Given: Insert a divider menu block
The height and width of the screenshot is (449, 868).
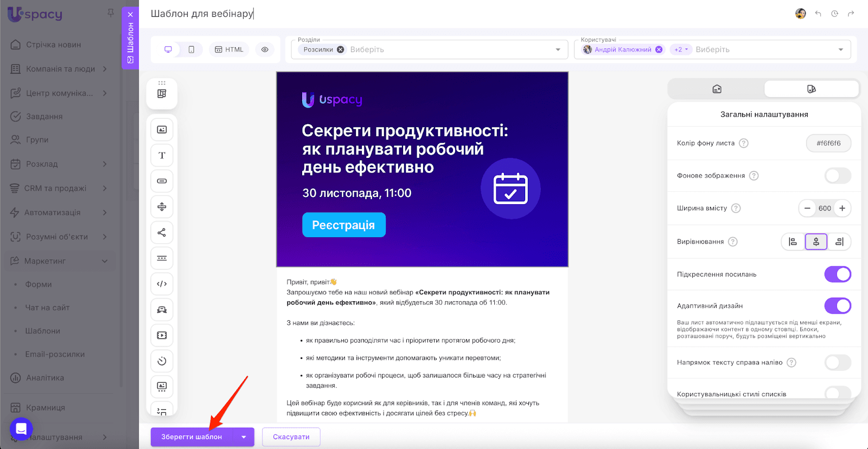Looking at the screenshot, I should [162, 258].
